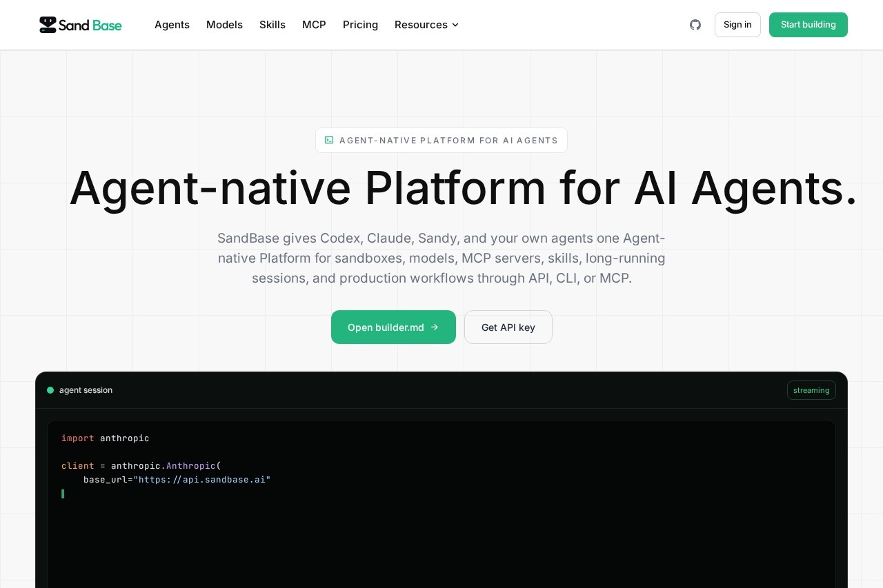Go to the Models page
This screenshot has width=883, height=588.
224,25
